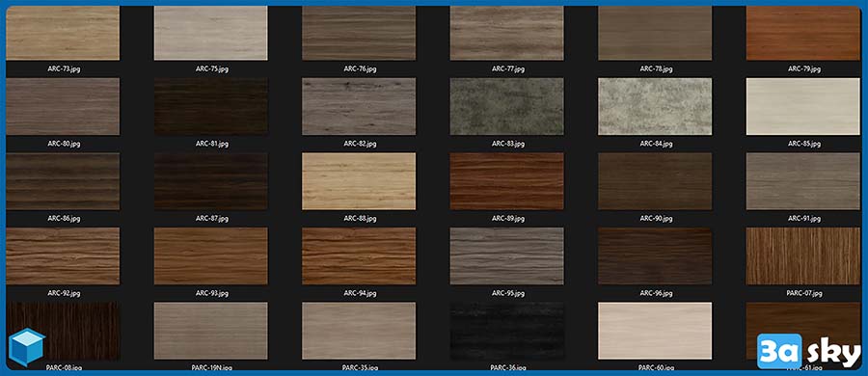
Task: Click the PARC-60.jpg beige texture thumbnail
Action: (x=655, y=331)
